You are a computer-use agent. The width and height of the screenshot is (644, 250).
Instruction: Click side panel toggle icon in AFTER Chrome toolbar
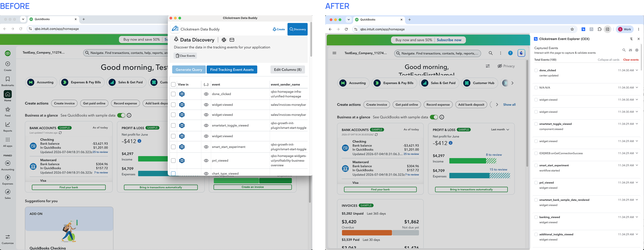coord(608,29)
